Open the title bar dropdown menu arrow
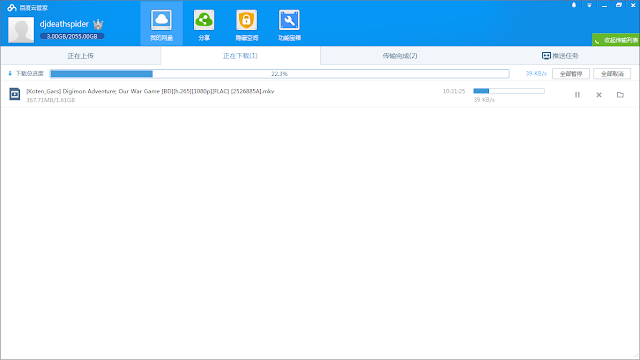This screenshot has height=360, width=640. [x=589, y=5]
